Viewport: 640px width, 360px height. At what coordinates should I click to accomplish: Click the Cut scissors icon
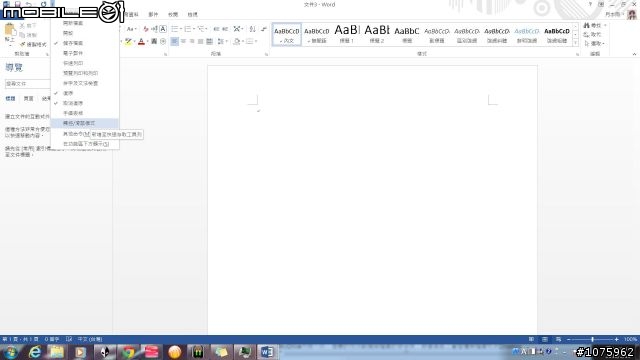[x=22, y=25]
